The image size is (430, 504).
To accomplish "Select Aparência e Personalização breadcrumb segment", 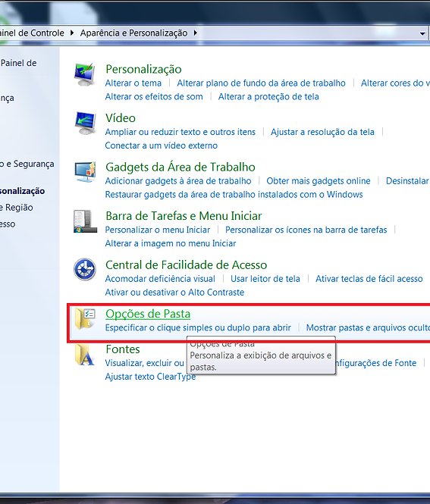I will click(x=133, y=33).
